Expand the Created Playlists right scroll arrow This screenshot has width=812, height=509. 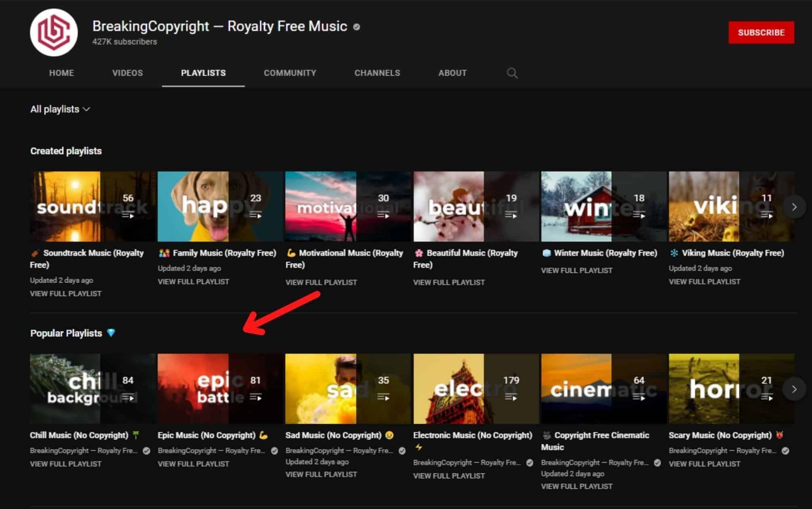pyautogui.click(x=795, y=207)
